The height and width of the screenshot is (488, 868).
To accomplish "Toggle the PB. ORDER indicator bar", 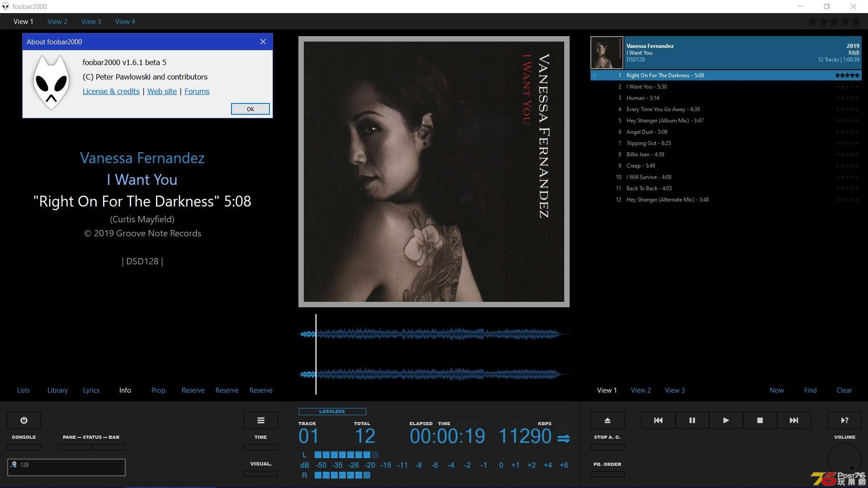I will click(x=608, y=474).
